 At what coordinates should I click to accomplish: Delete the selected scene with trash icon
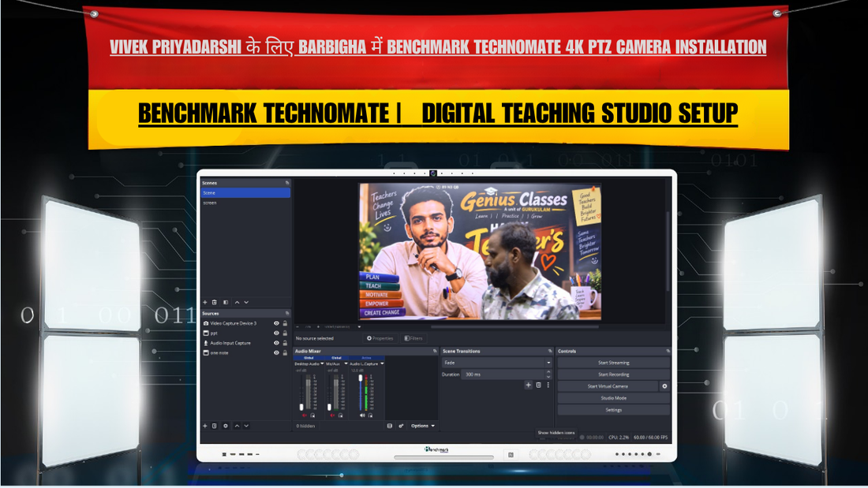[x=214, y=303]
